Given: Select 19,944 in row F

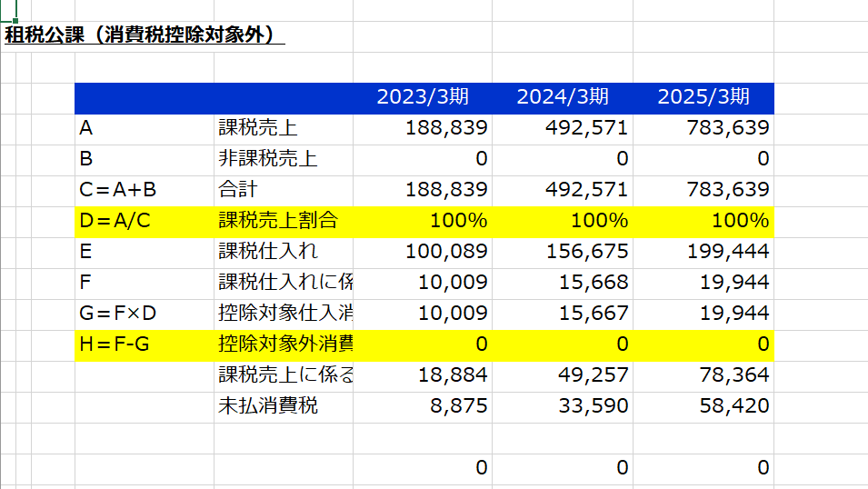Looking at the screenshot, I should point(703,283).
